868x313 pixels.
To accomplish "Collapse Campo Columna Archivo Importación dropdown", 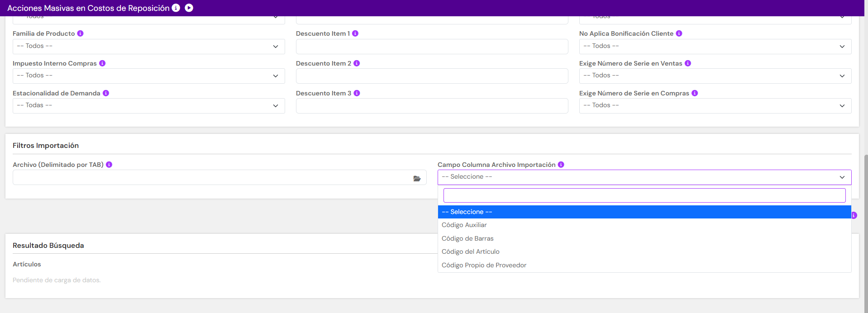I will [644, 177].
